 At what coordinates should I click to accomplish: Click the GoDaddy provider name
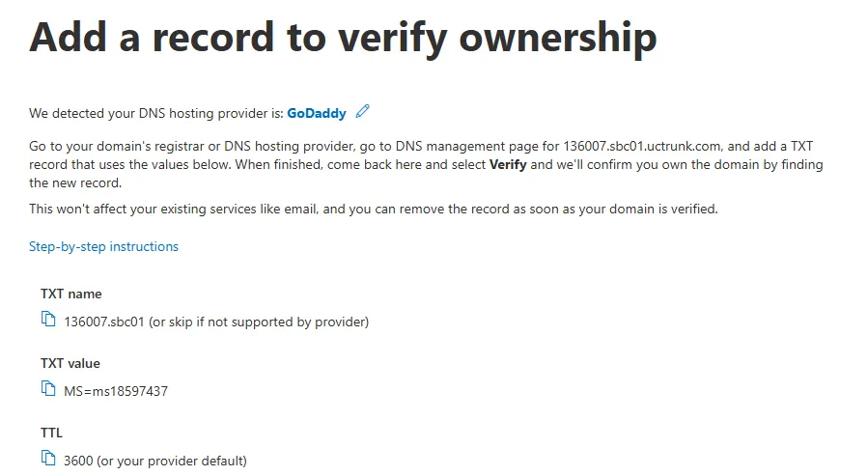click(317, 113)
